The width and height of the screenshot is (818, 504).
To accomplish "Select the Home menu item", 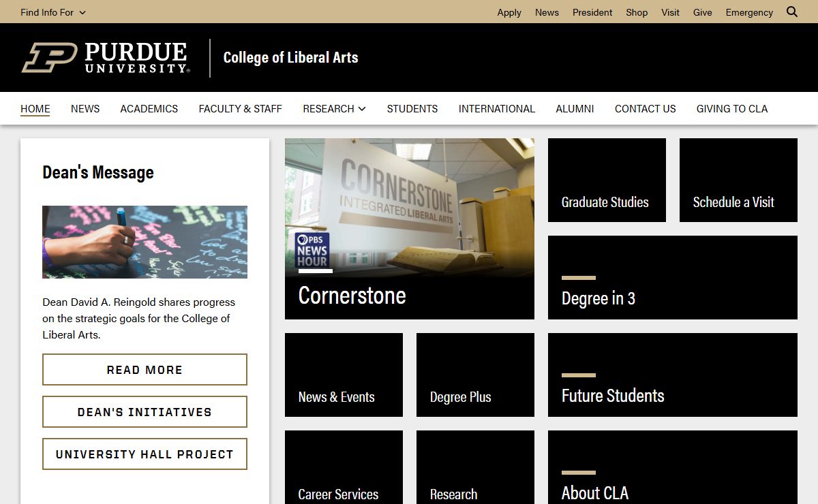I will pyautogui.click(x=35, y=109).
